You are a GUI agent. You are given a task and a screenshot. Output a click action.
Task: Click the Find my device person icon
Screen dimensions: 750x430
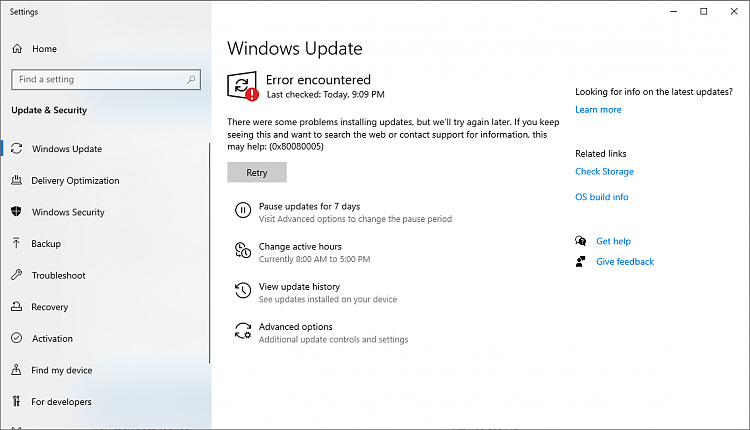click(16, 370)
